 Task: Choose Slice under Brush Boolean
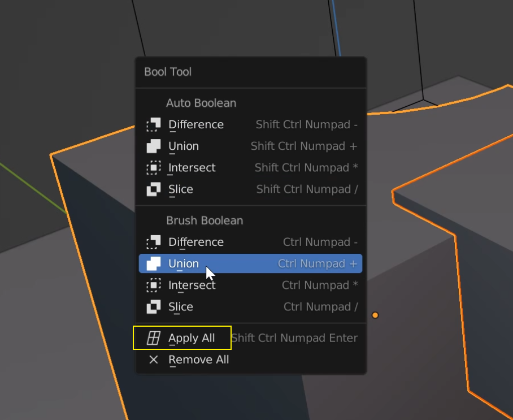click(x=251, y=307)
